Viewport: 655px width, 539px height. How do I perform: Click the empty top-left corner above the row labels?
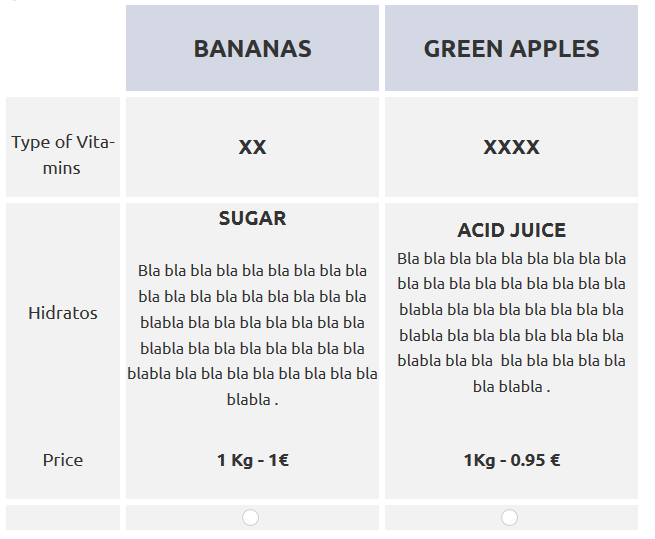tap(63, 48)
